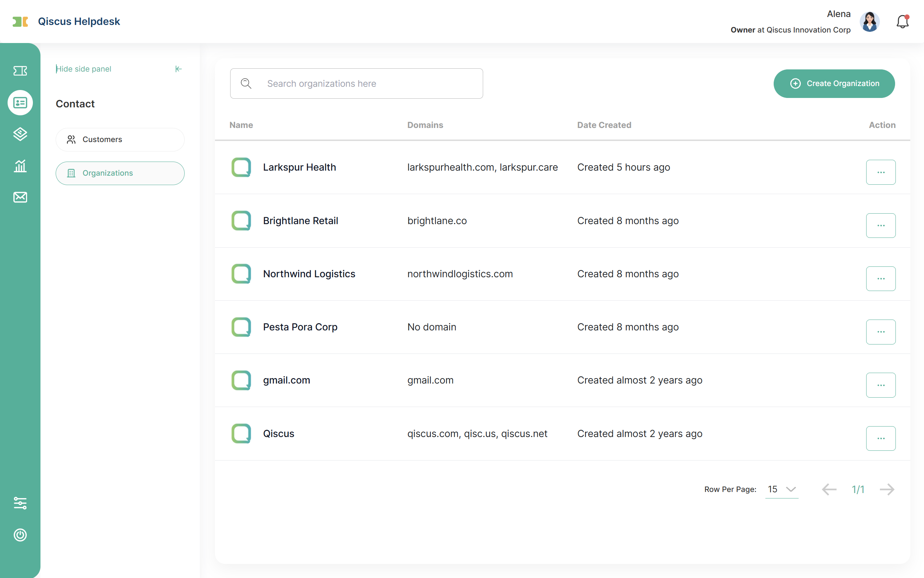924x578 pixels.
Task: Open the Contact sidebar icon
Action: tap(20, 102)
